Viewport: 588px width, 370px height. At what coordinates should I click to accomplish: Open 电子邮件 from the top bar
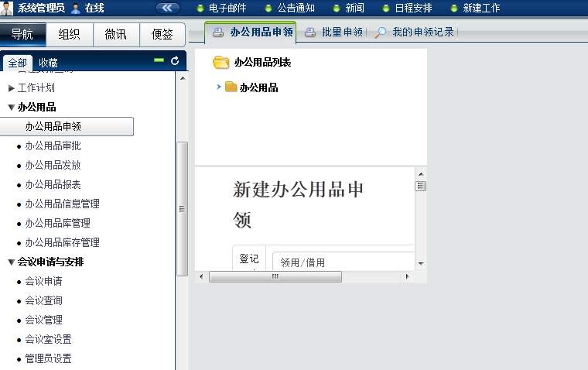click(x=227, y=8)
